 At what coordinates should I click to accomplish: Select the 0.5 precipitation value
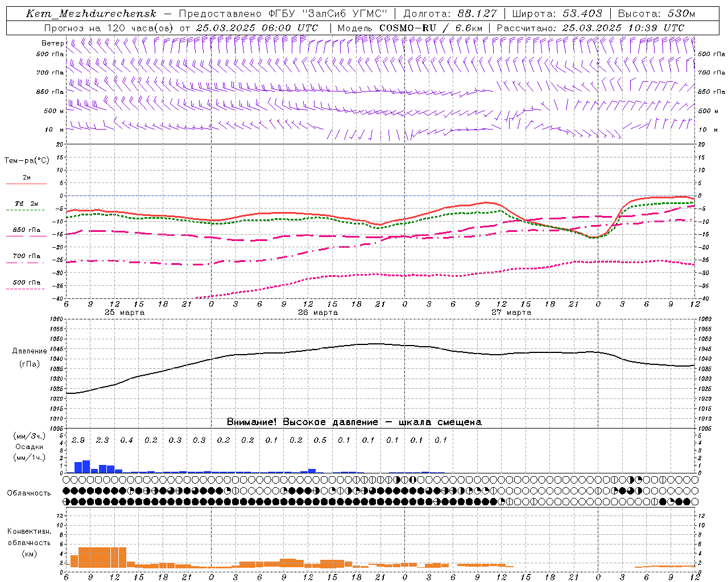point(320,440)
